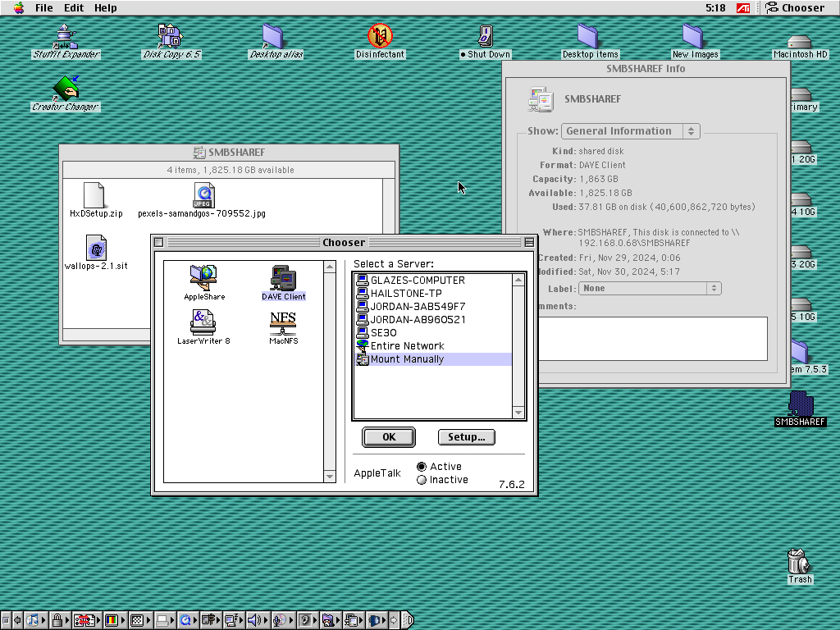This screenshot has width=840, height=630.
Task: Select HAILSTONE-TP in server list
Action: coord(433,294)
